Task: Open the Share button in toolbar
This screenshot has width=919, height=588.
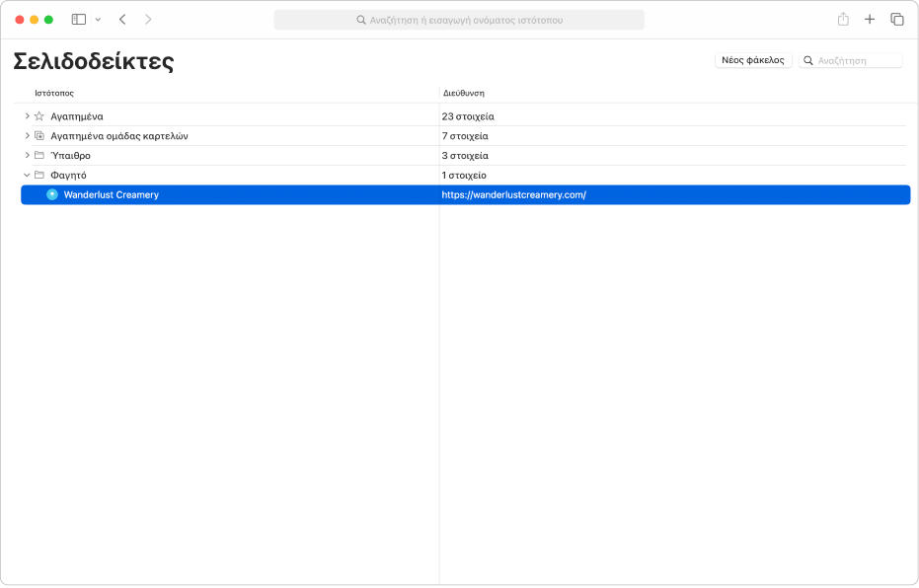Action: (x=843, y=20)
